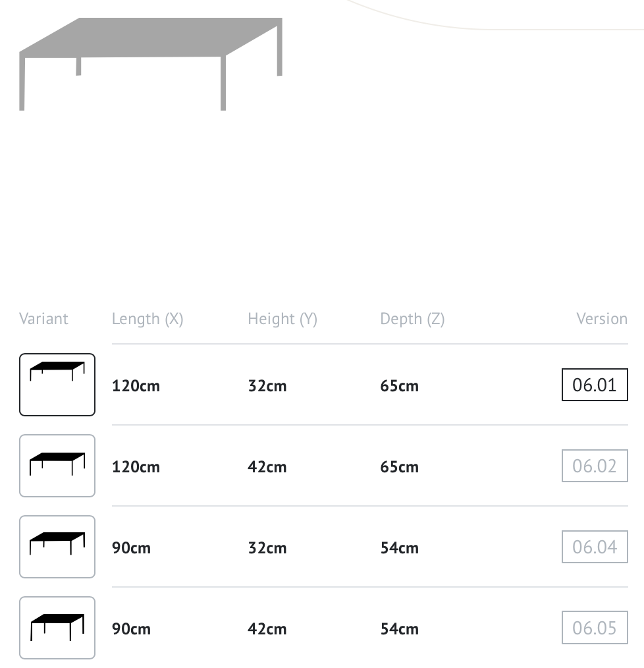The width and height of the screenshot is (644, 668).
Task: Click the large grey table preview image
Action: coord(151,64)
